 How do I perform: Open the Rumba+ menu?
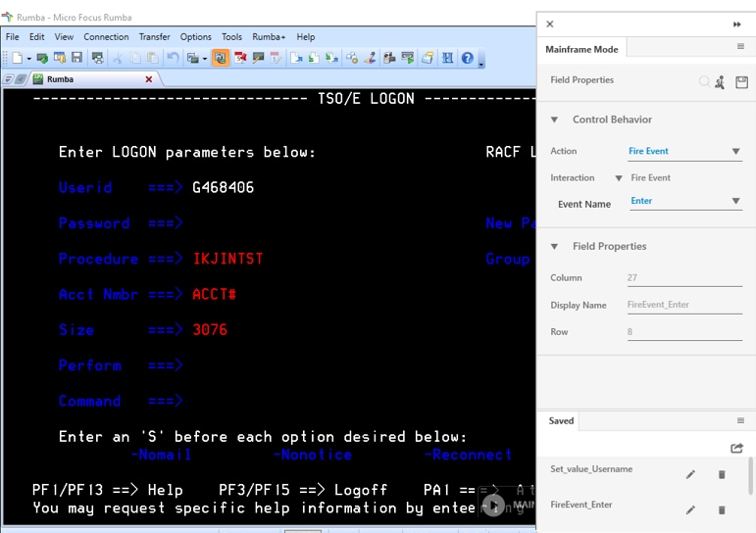pos(269,37)
